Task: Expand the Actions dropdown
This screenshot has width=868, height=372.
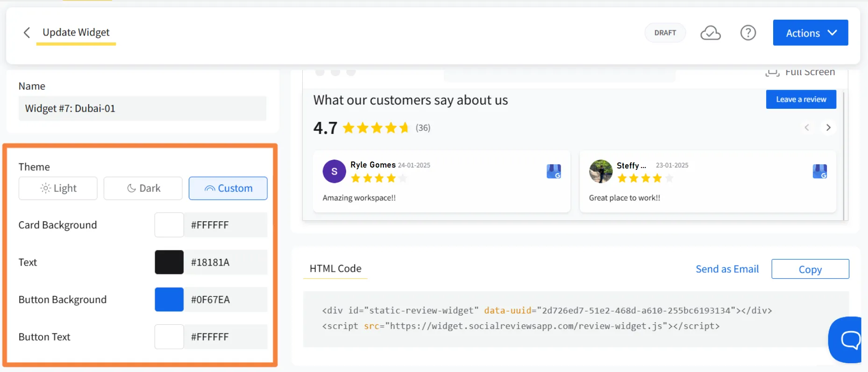Action: (810, 33)
